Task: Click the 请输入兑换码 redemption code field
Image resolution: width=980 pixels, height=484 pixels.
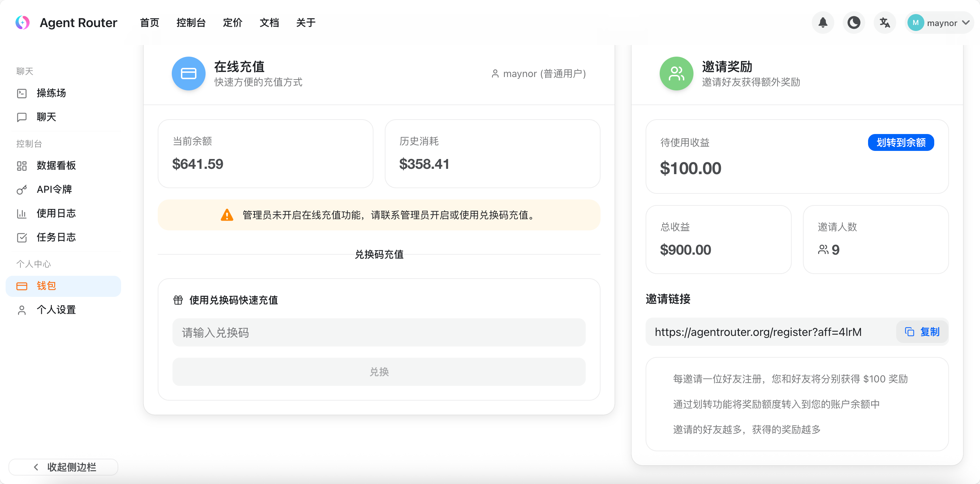Action: pyautogui.click(x=378, y=333)
